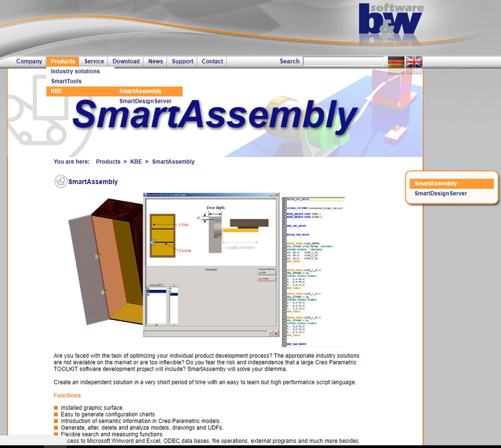The image size is (501, 448).
Task: Click the SmartTools submenu entry
Action: pyautogui.click(x=66, y=81)
